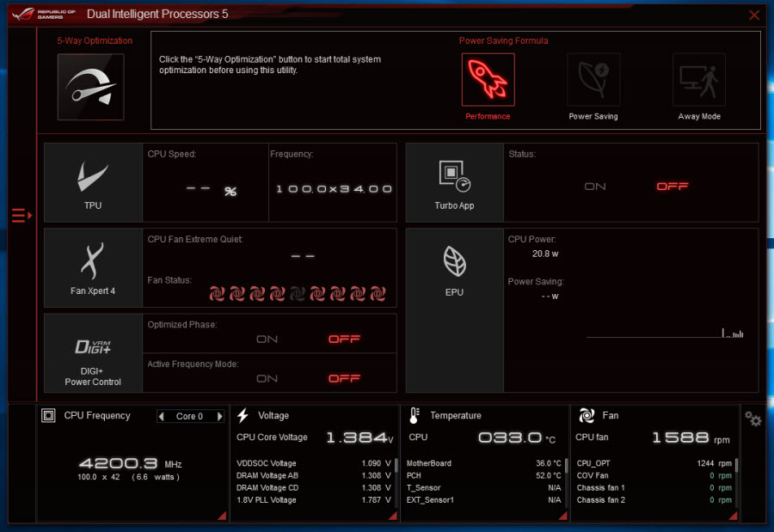Turn Optimized Phase OFF
The image size is (774, 532).
coord(344,339)
